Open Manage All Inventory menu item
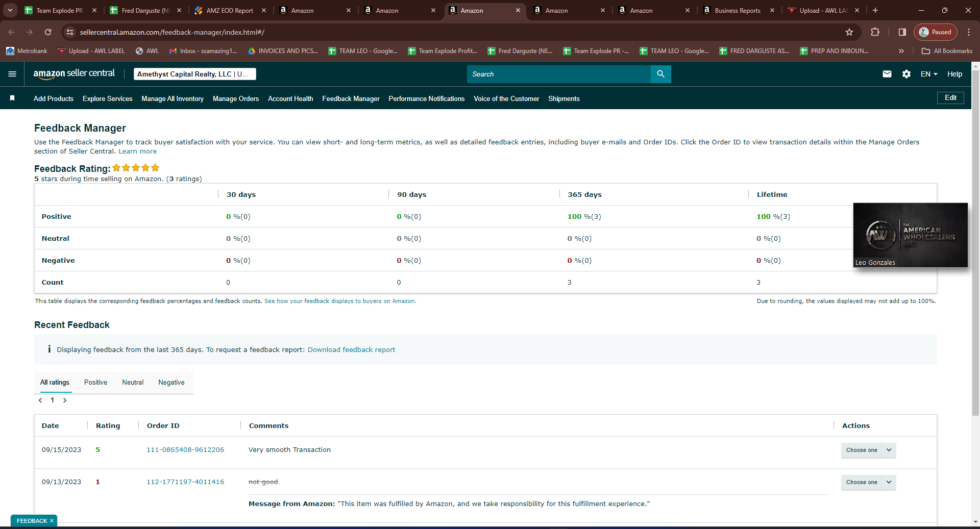980x529 pixels. (173, 98)
